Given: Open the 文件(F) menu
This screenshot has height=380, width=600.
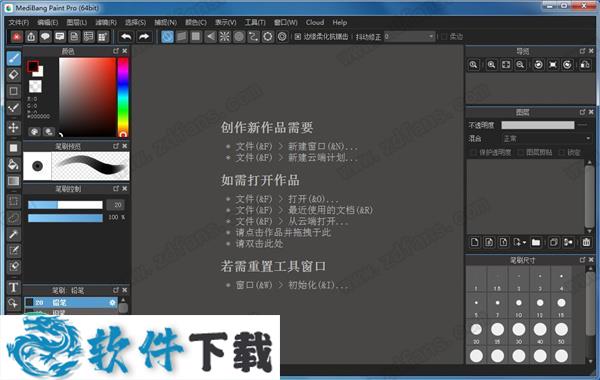Looking at the screenshot, I should [19, 22].
